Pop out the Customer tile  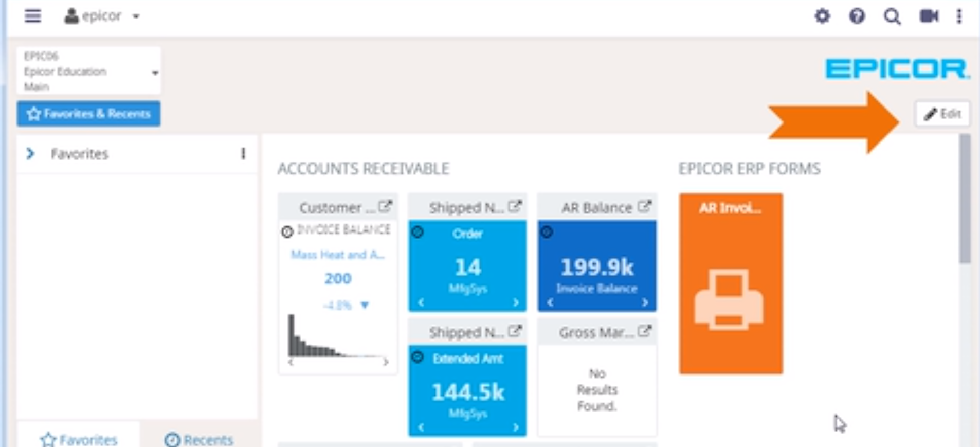(x=385, y=207)
